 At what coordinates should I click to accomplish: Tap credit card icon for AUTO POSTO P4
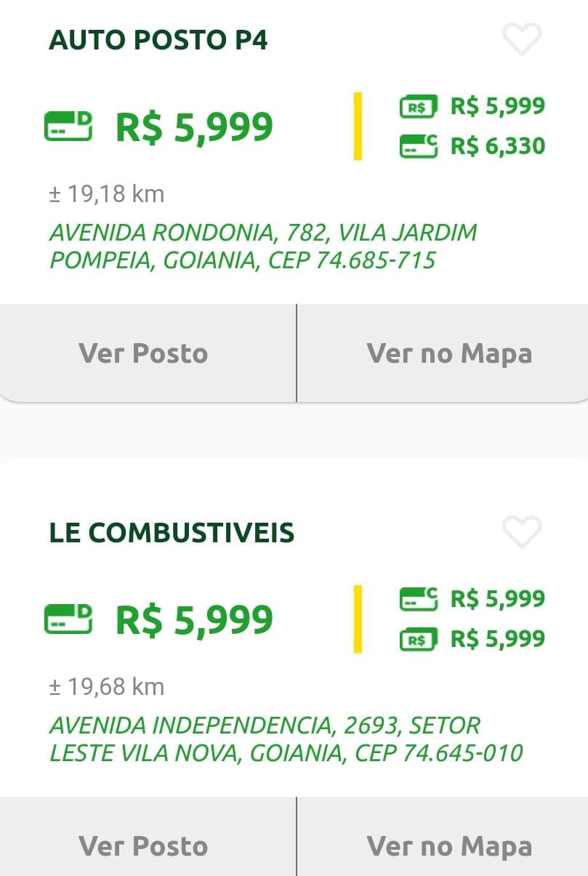coord(418,146)
